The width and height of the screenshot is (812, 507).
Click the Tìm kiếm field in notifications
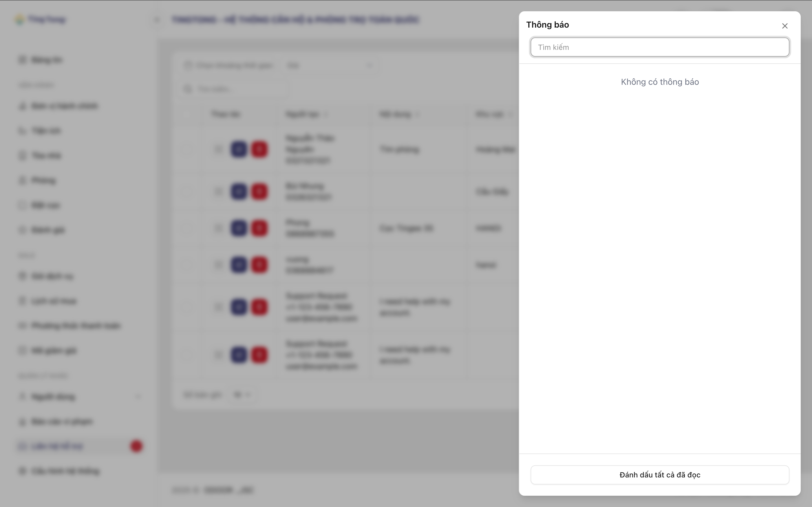[659, 47]
